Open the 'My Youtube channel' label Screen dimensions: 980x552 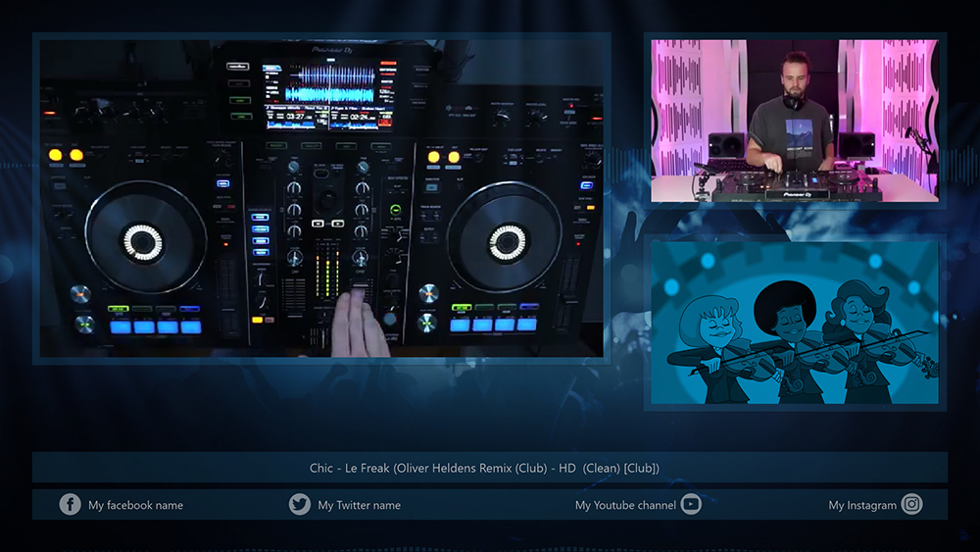point(625,505)
